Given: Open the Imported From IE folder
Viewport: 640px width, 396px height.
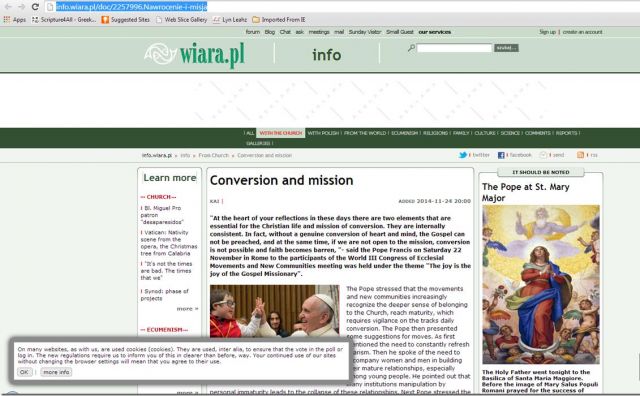Looking at the screenshot, I should click(x=279, y=20).
